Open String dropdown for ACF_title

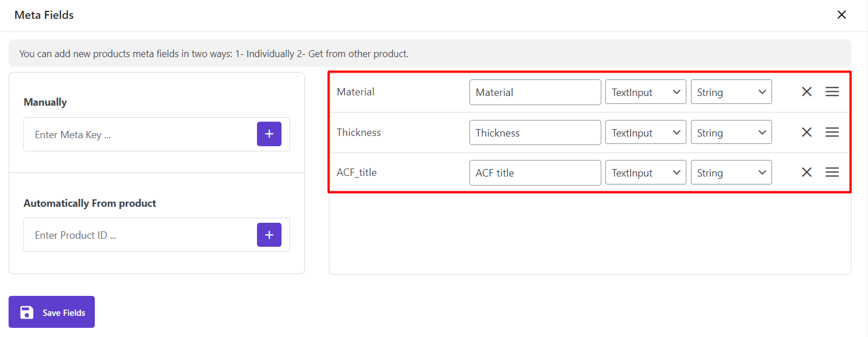tap(731, 172)
